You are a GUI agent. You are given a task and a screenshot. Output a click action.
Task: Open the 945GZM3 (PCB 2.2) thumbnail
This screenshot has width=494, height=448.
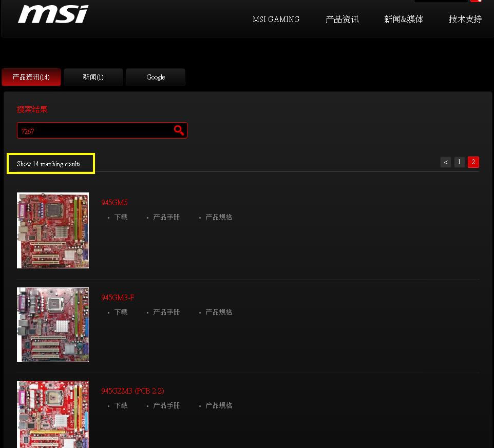(53, 414)
